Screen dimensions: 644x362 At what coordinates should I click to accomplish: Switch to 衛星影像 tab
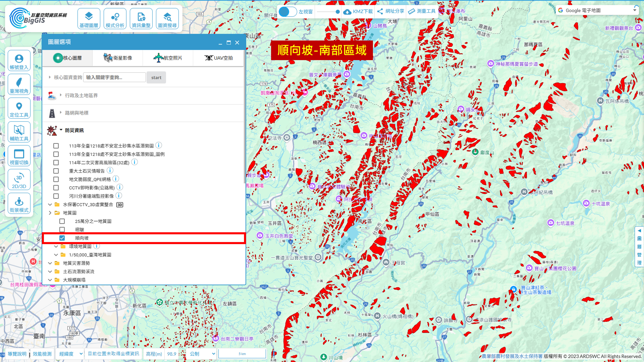point(118,58)
